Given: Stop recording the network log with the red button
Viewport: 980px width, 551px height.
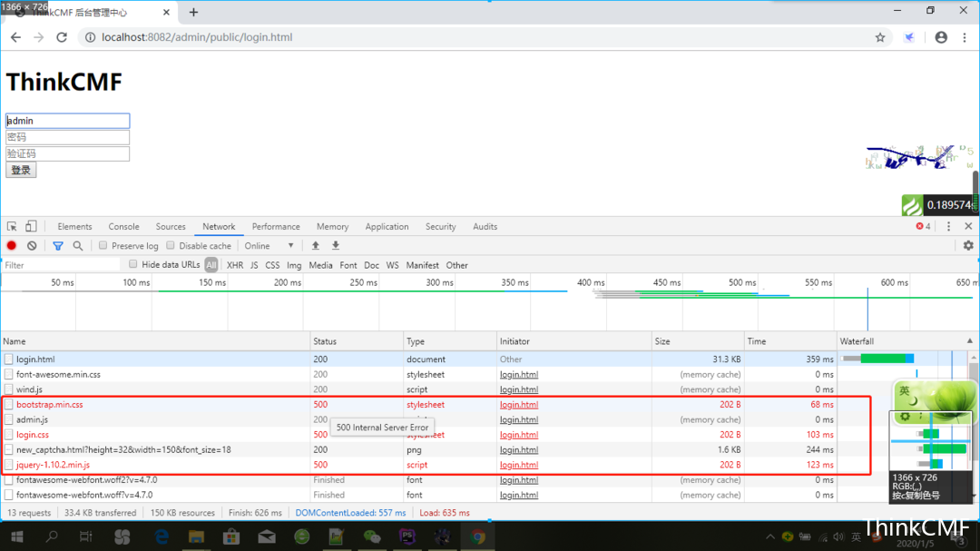Looking at the screenshot, I should click(x=11, y=246).
